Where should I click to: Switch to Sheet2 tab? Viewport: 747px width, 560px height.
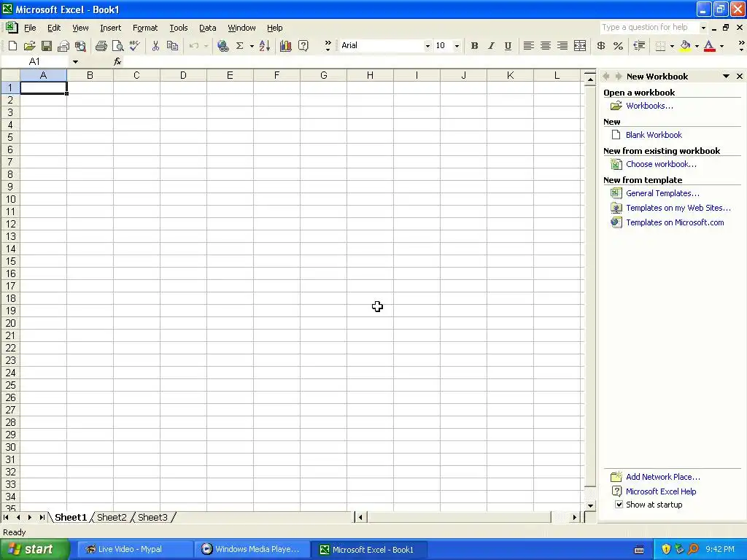coord(112,517)
